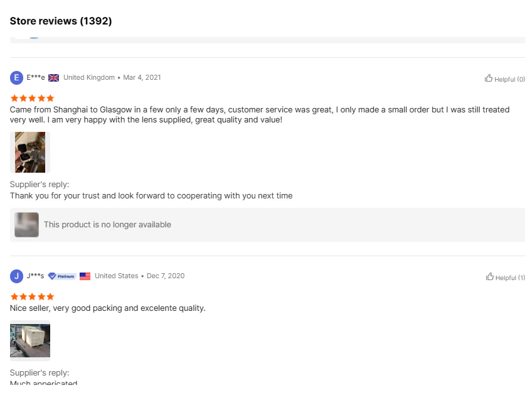Click the Platinum member badge
Image resolution: width=532 pixels, height=395 pixels.
click(x=62, y=276)
